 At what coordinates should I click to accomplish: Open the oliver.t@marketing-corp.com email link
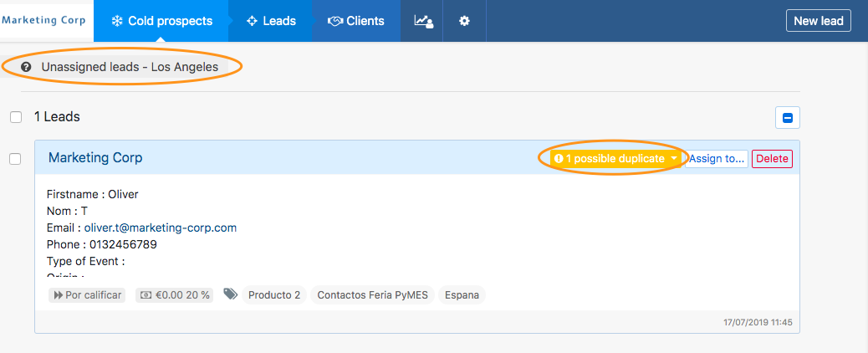click(x=161, y=228)
